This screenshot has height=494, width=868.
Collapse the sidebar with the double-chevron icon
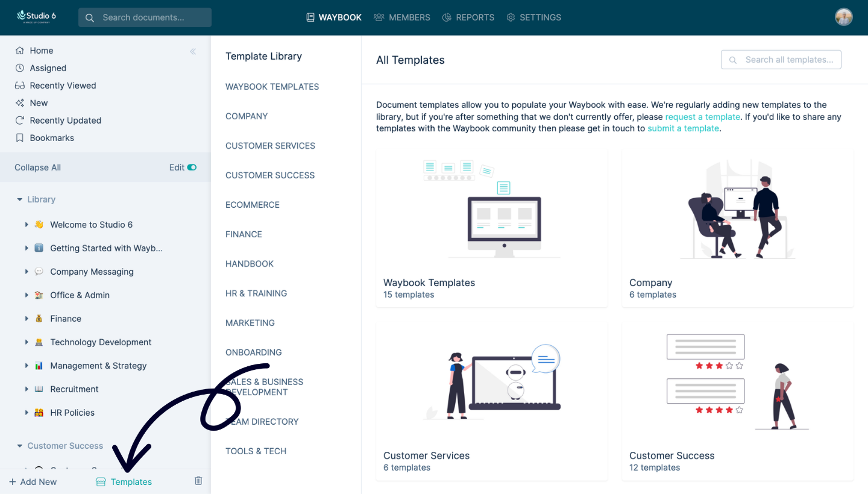click(x=193, y=52)
